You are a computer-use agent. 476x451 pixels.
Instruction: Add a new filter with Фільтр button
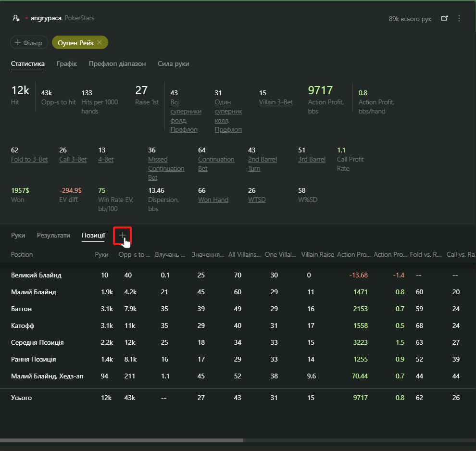tap(29, 42)
